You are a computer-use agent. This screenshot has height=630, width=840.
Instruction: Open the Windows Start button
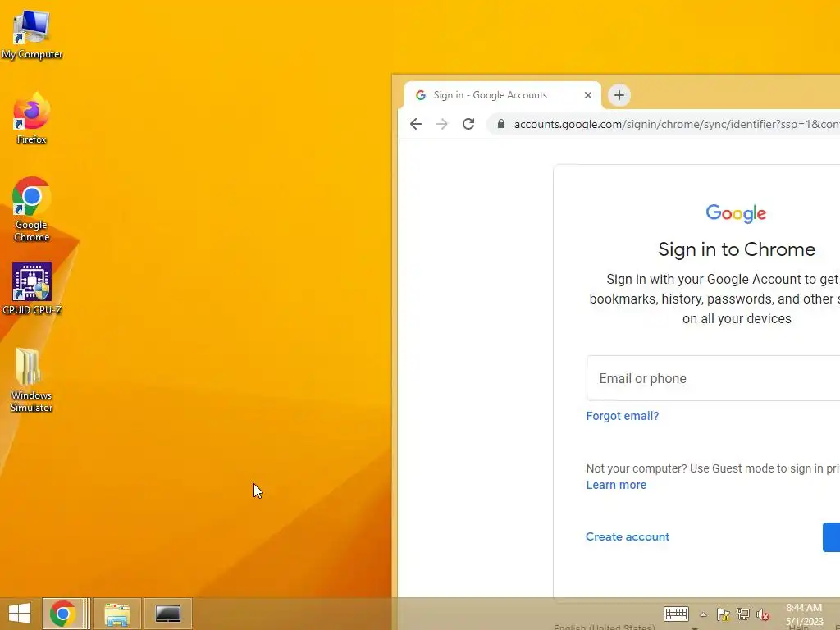20,614
